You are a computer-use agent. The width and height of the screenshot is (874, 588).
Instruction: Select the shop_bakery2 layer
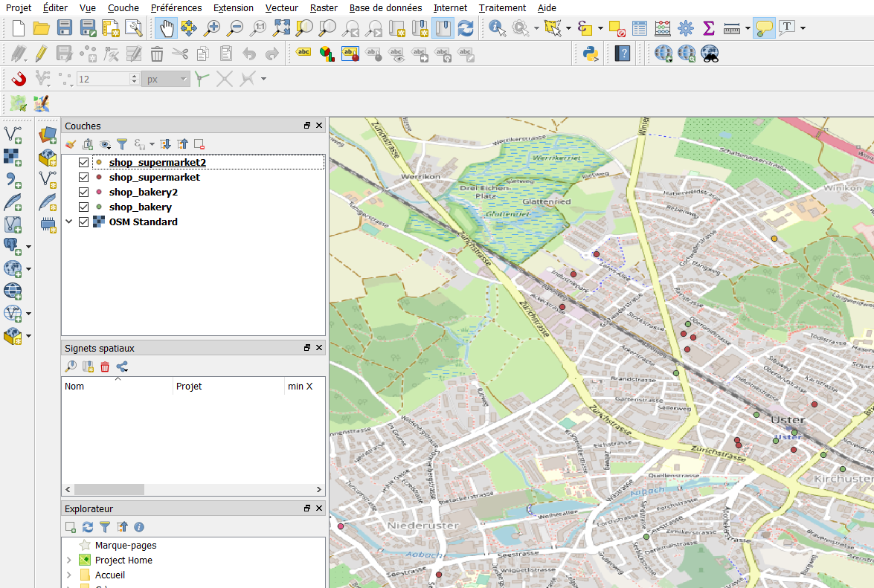click(143, 193)
